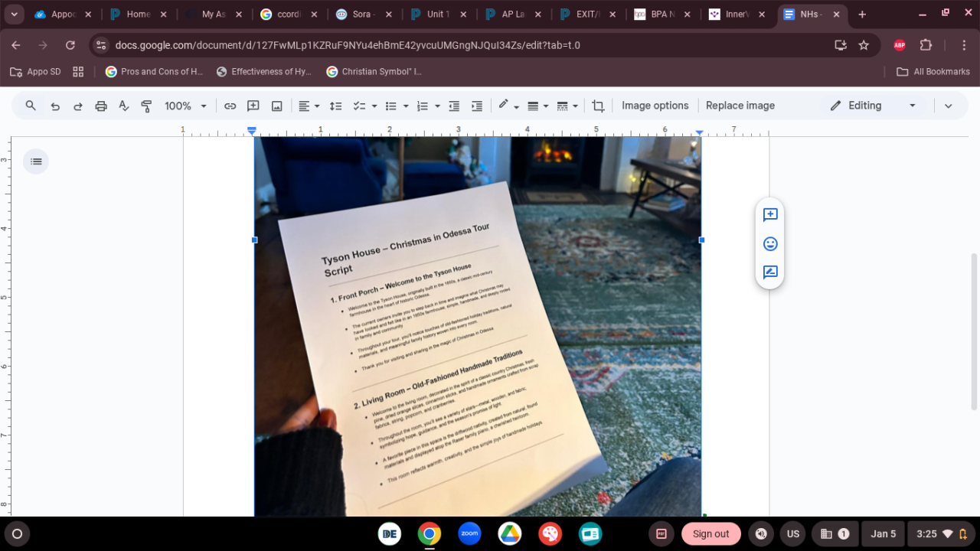Open the paint palette app on shelf
Viewport: 980px width, 551px height.
click(x=550, y=533)
